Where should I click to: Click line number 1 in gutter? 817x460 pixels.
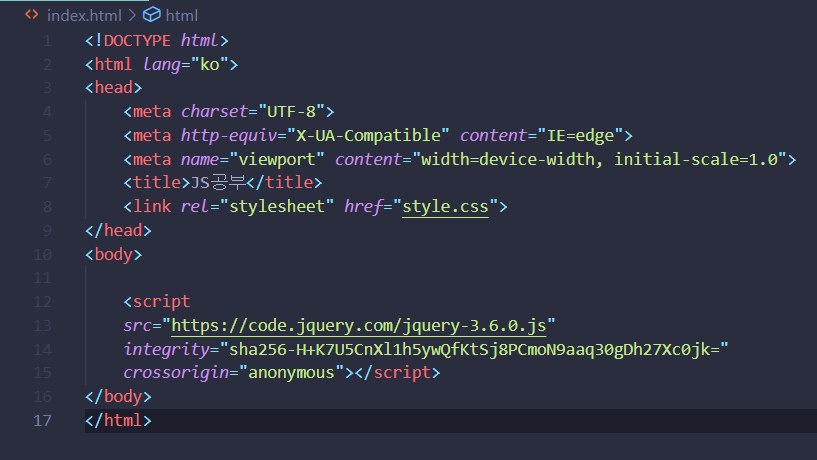[x=47, y=41]
